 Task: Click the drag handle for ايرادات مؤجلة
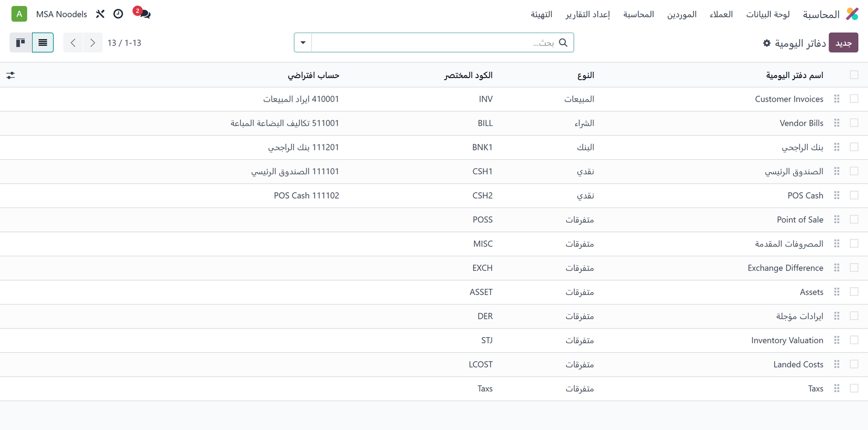click(837, 316)
